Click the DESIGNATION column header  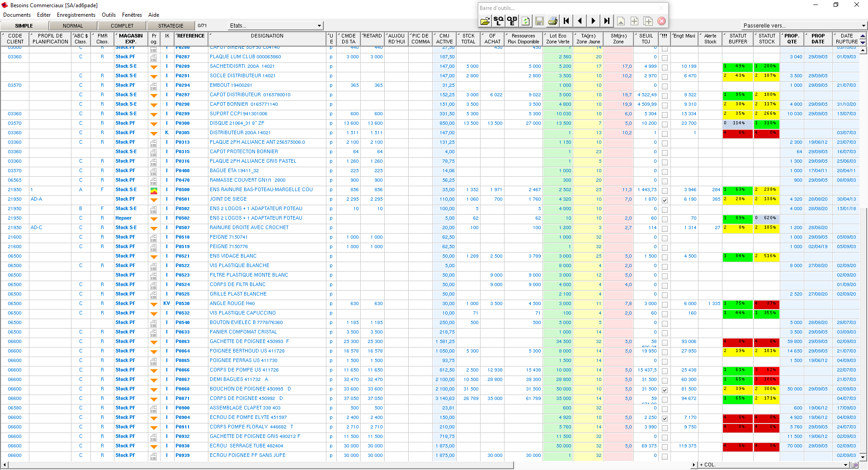[x=267, y=36]
